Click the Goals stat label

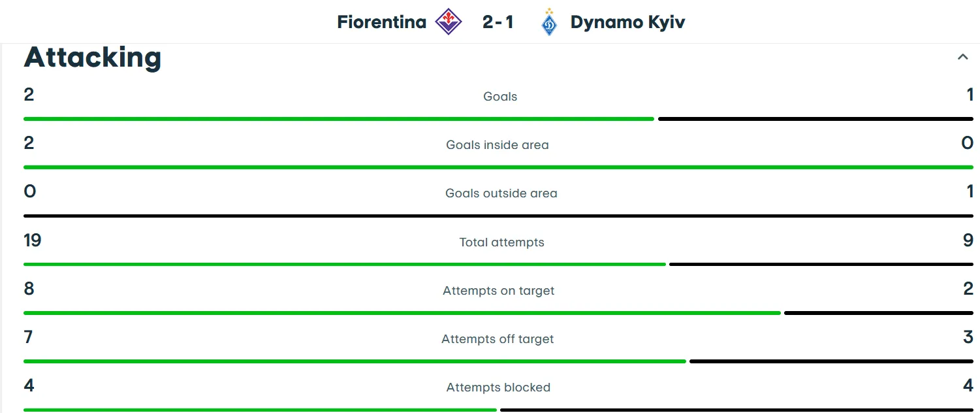(x=500, y=97)
